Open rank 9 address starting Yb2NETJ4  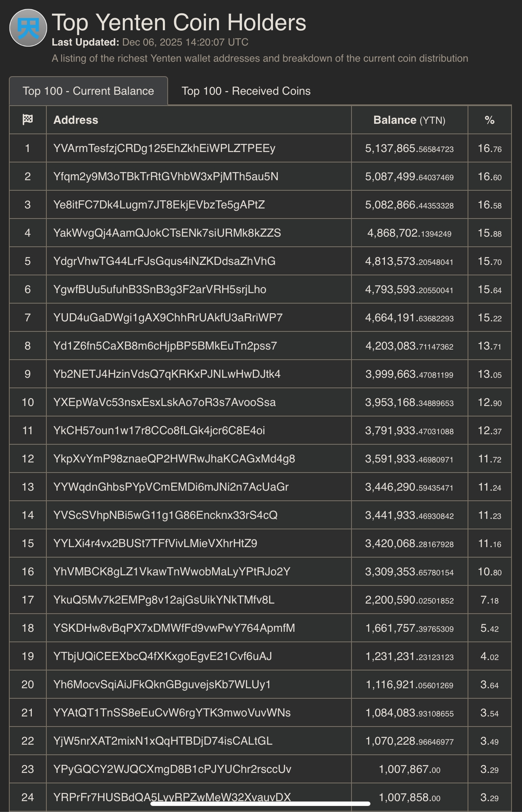coord(167,374)
